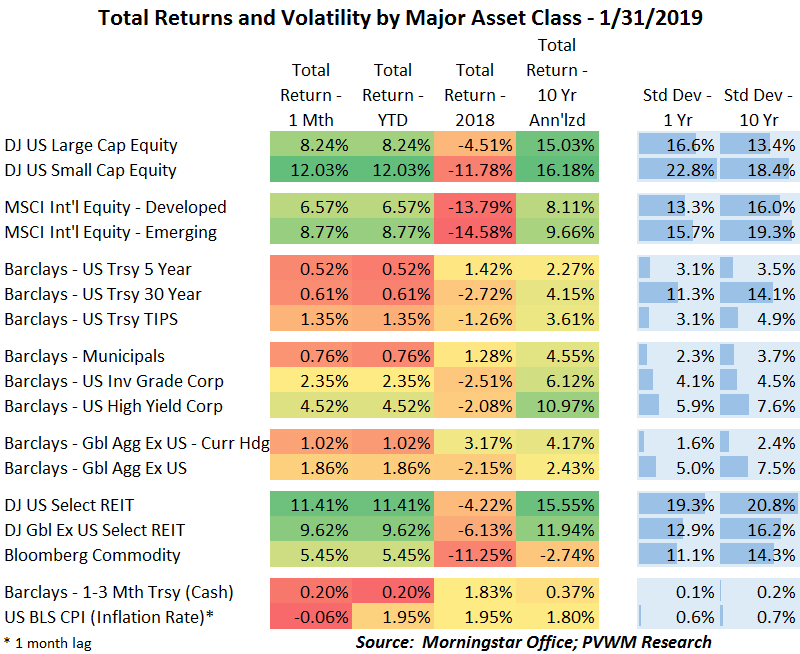Click the 'MSCI Int'l Equity - Developed' row label
The image size is (800, 654).
[x=115, y=207]
